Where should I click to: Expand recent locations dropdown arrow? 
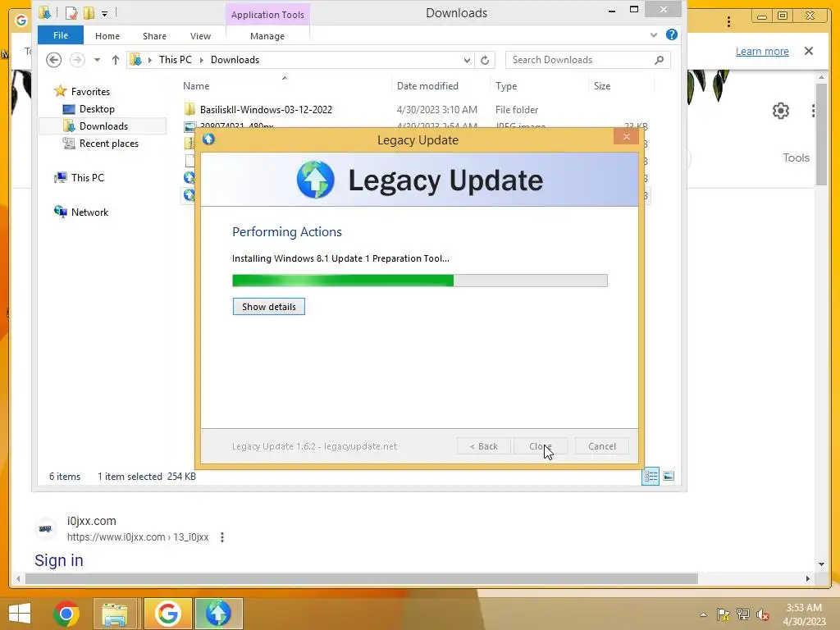click(97, 60)
